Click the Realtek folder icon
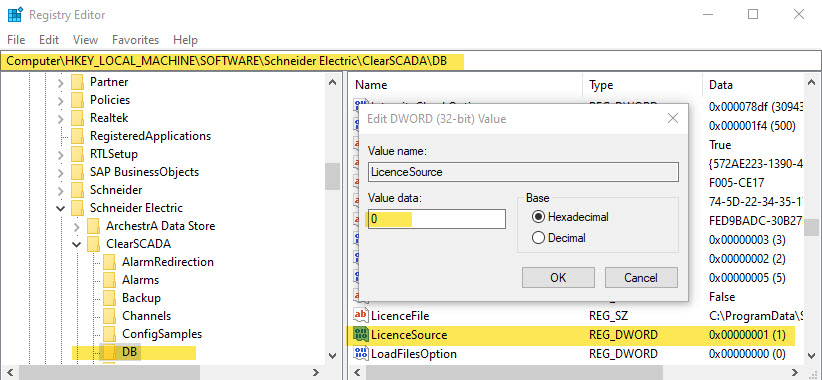 [x=78, y=118]
